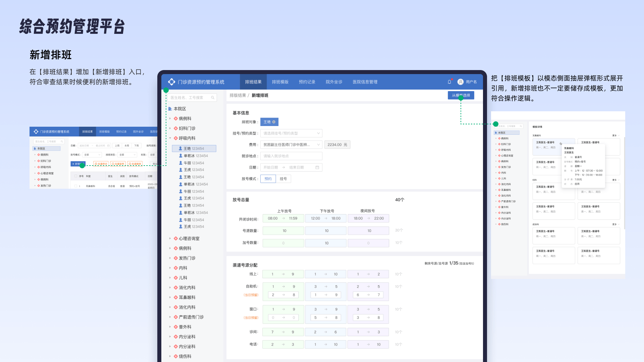Screen dimensions: 644x362
Task: Open the 预约记录 tab
Action: click(x=307, y=82)
